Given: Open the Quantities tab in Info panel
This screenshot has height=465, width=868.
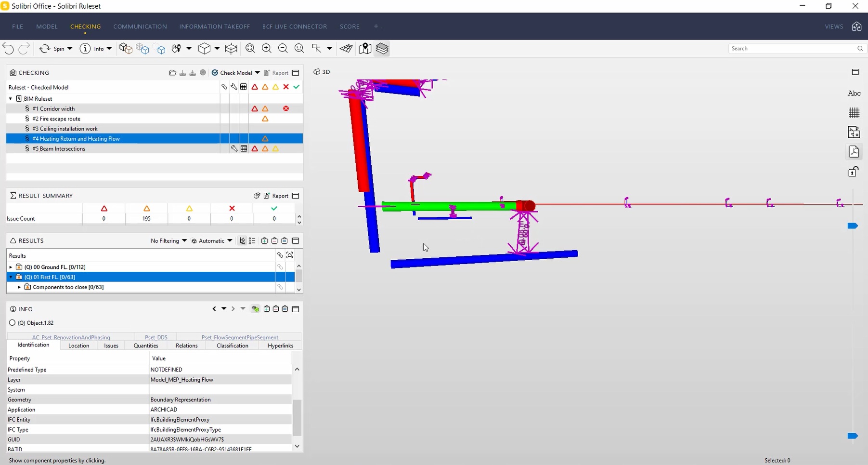Looking at the screenshot, I should pos(146,345).
